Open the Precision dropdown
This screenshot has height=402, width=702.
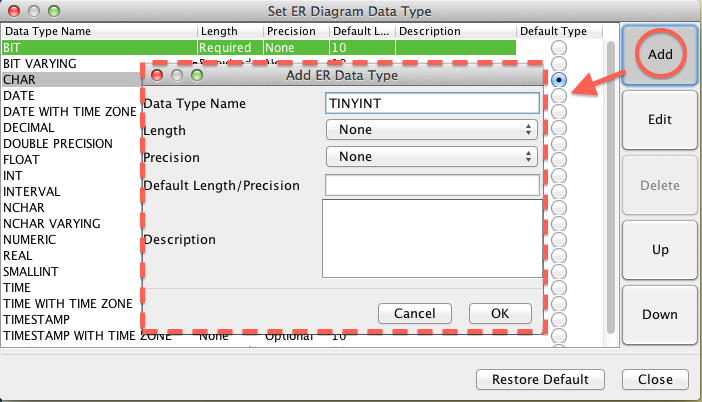(432, 156)
